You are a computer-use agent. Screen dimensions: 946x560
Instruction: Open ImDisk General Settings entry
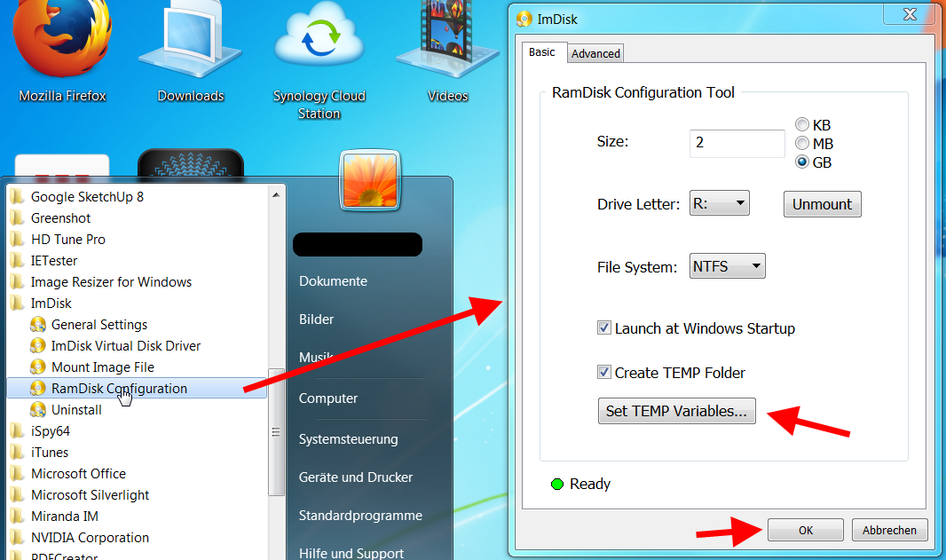pos(99,325)
